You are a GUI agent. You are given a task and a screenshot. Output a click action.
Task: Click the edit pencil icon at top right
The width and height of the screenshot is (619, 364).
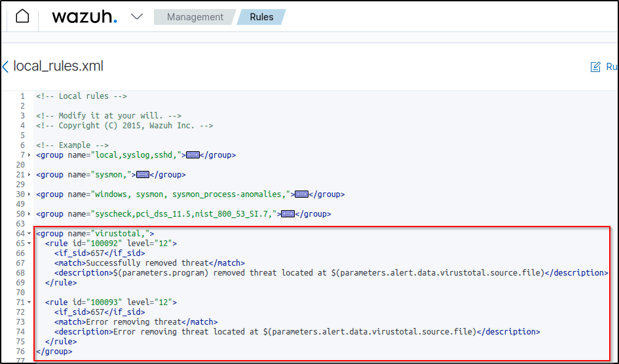click(x=595, y=67)
